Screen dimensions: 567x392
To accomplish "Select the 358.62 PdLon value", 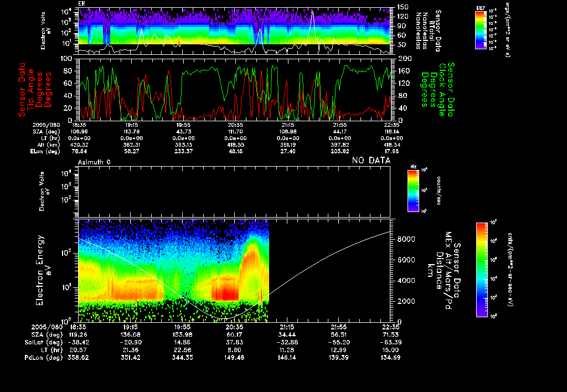I will pyautogui.click(x=79, y=357).
